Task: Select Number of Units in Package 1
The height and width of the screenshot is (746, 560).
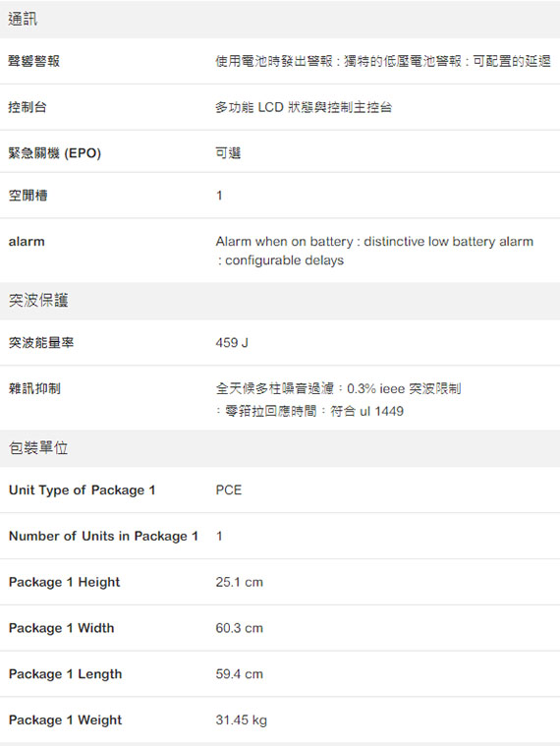Action: click(103, 537)
